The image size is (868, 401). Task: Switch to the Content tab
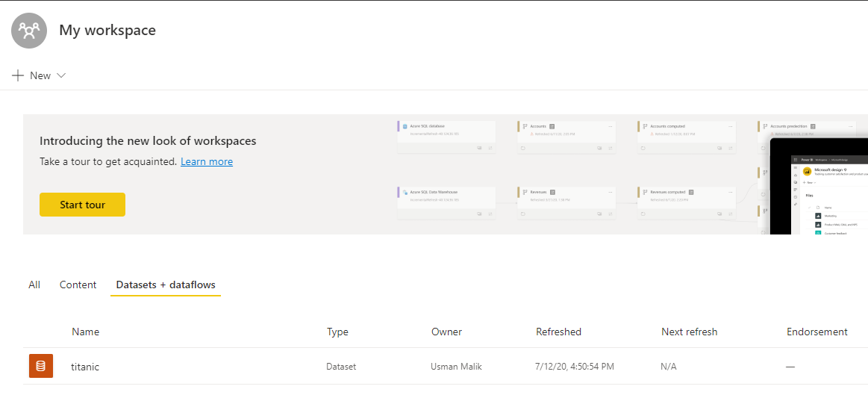point(78,285)
